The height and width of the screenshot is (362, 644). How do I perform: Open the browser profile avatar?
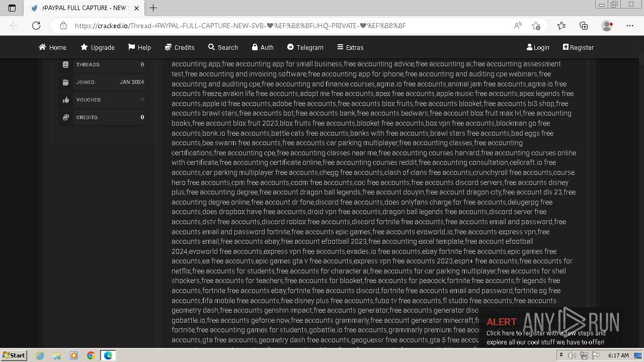point(607,26)
